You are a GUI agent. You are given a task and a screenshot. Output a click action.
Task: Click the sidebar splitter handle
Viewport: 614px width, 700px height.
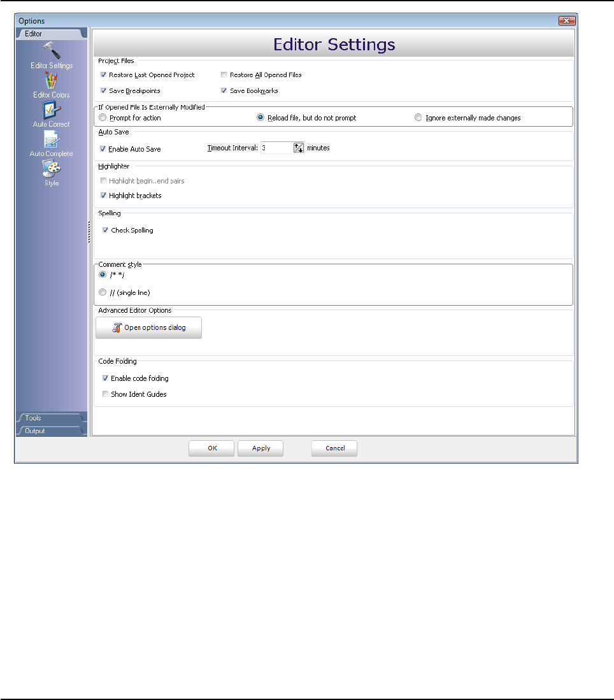[x=89, y=232]
